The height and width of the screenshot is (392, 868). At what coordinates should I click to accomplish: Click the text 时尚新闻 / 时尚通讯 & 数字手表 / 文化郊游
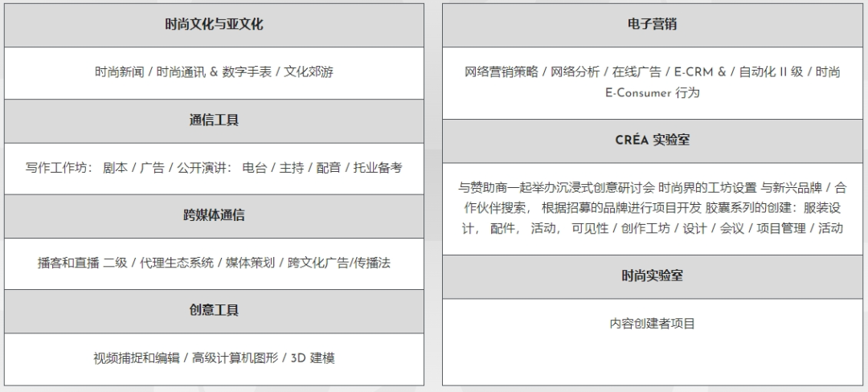coord(214,71)
